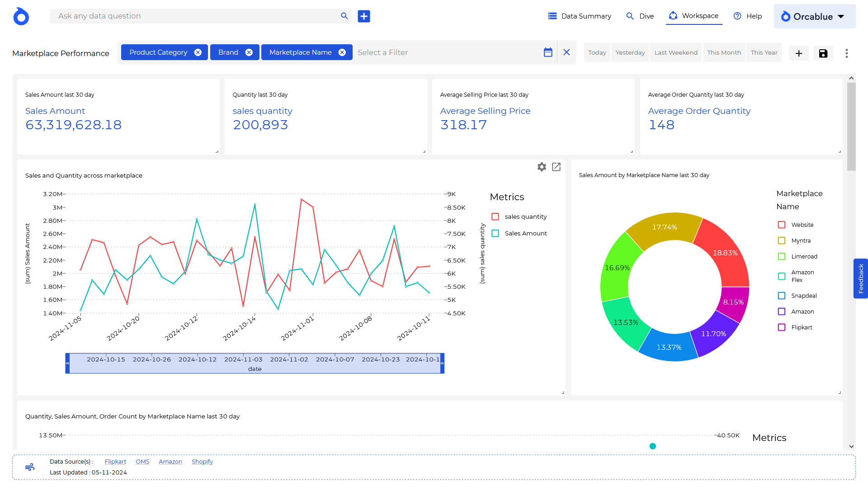
Task: Open the Dive tab
Action: point(640,16)
